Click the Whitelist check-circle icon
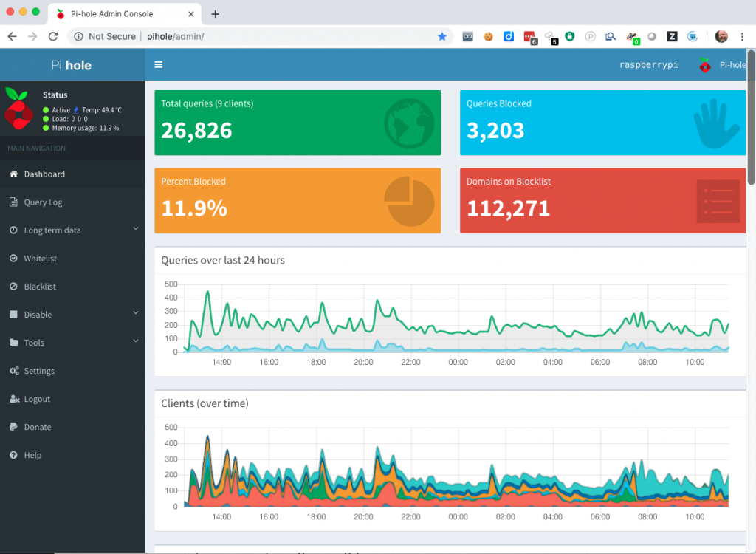 (13, 259)
